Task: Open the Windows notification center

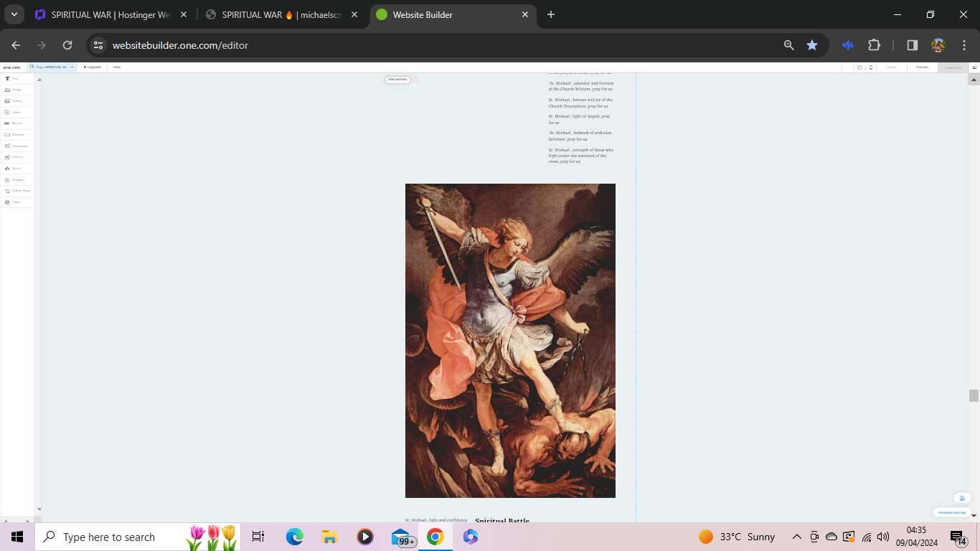Action: [959, 537]
